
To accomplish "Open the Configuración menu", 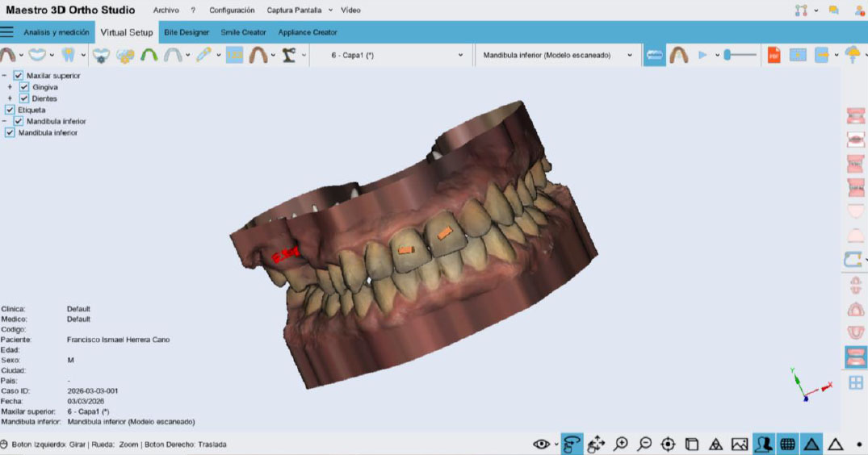I will coord(232,10).
